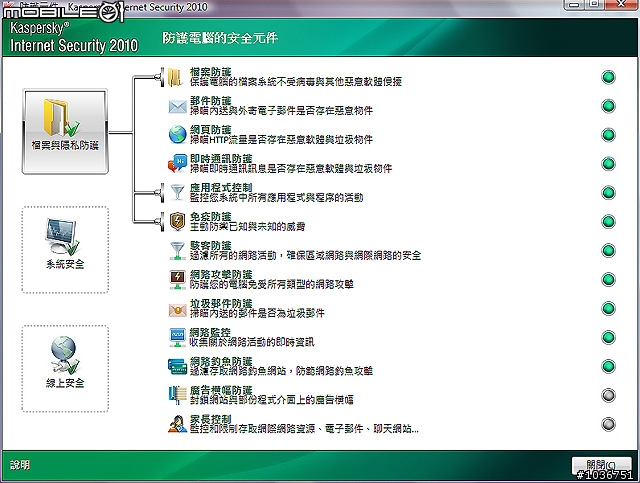Click the 廣告橫幅防護 icon
This screenshot has width=640, height=483.
tap(178, 395)
